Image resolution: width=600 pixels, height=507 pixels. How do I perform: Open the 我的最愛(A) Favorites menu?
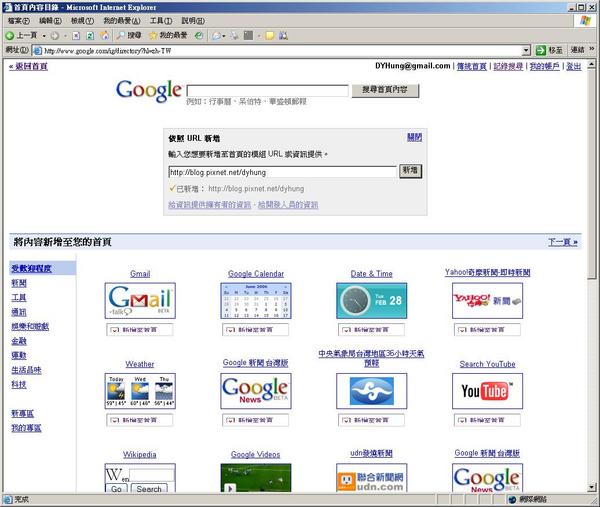point(122,21)
